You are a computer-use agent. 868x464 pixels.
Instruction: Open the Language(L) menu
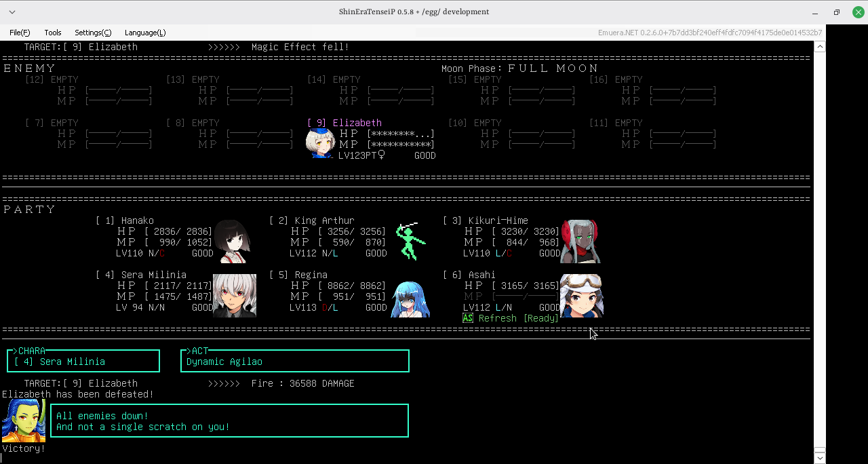(145, 33)
